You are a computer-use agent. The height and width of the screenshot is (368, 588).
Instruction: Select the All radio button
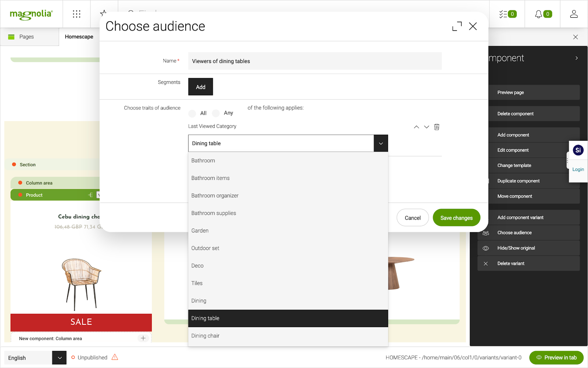[x=192, y=113]
